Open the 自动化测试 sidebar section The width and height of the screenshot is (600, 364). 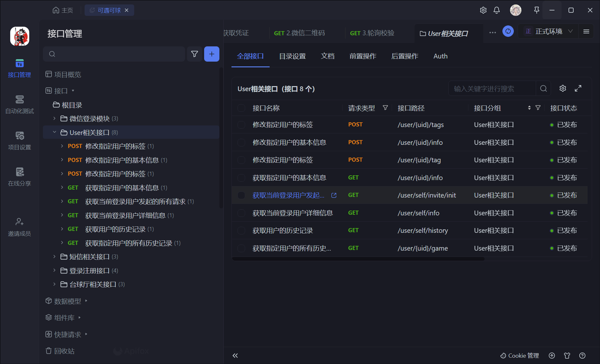[x=19, y=104]
